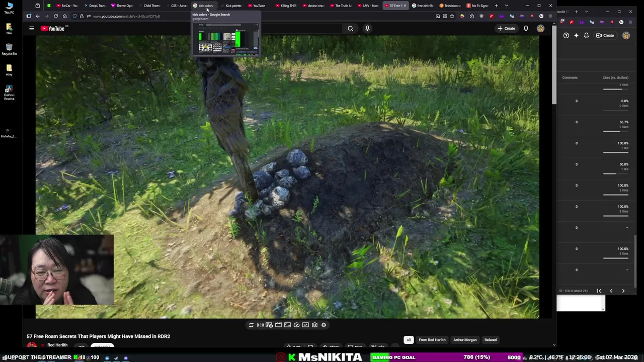Open the account avatar in main YouTube window

[x=540, y=29]
